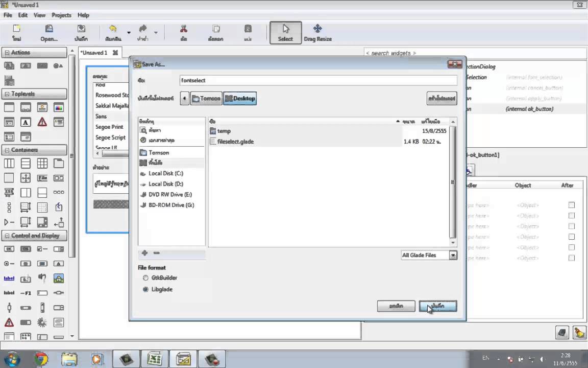588x368 pixels.
Task: Collapse the Containers palette section
Action: click(x=7, y=150)
